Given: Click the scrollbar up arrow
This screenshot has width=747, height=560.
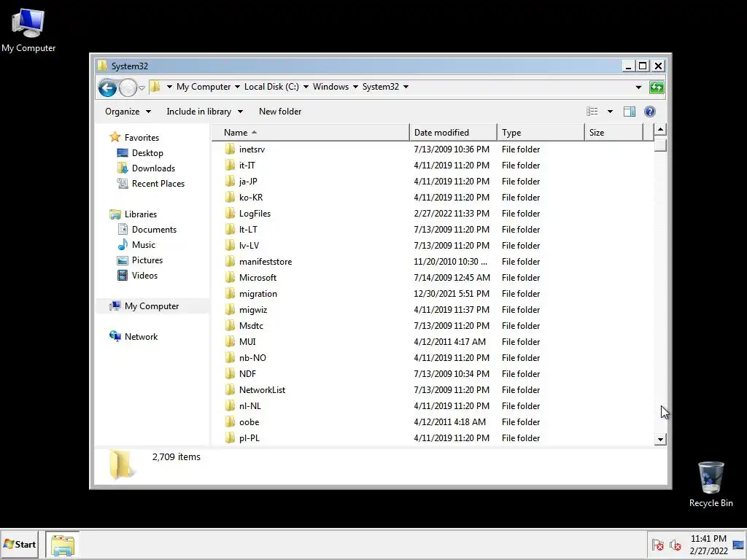Looking at the screenshot, I should (660, 130).
